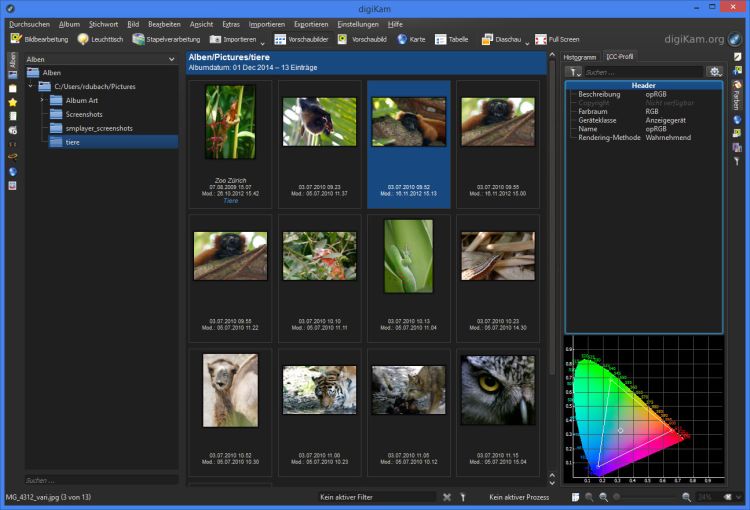Open the Diaschau dropdown arrow

click(x=527, y=43)
